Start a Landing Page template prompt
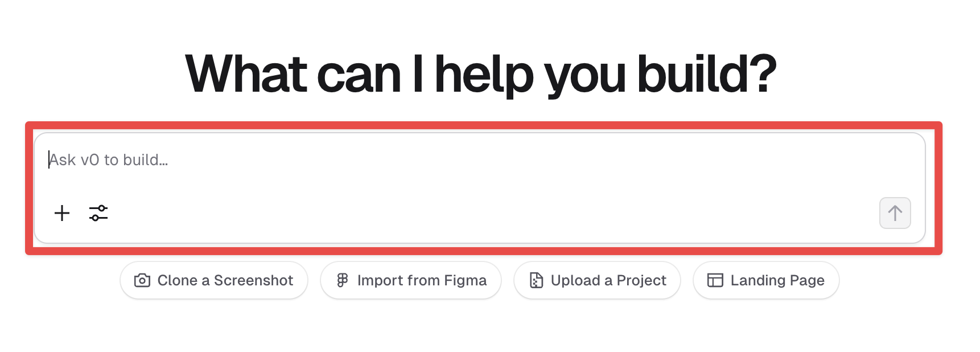The width and height of the screenshot is (980, 352). click(x=766, y=280)
